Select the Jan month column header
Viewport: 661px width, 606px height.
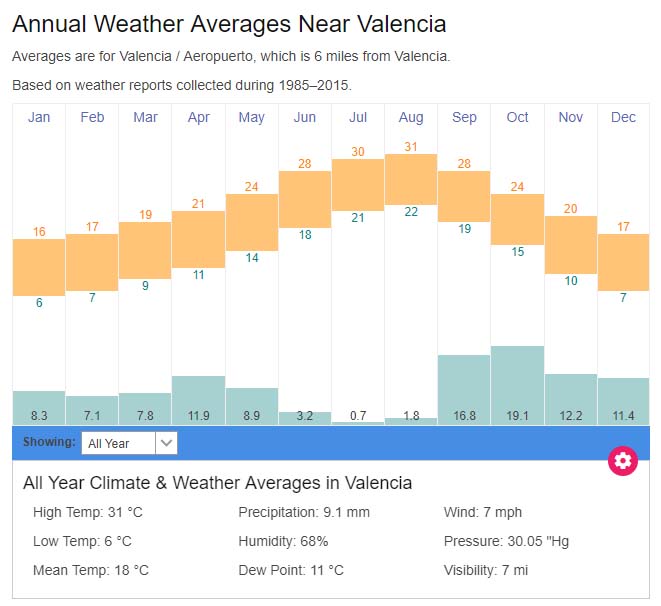[39, 117]
